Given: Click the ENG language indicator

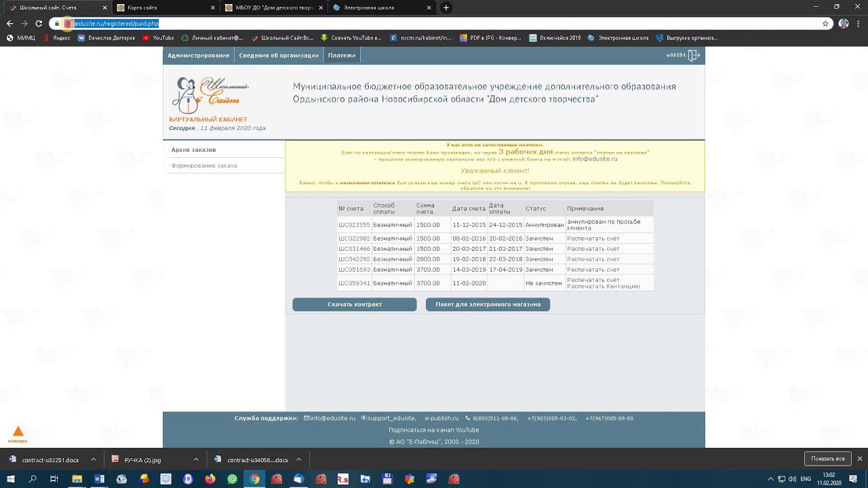Looking at the screenshot, I should pyautogui.click(x=806, y=479).
